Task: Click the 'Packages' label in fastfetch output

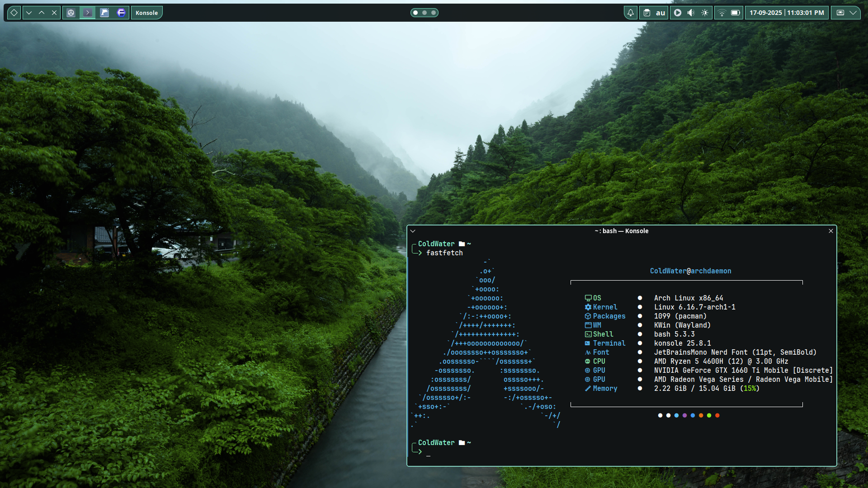Action: point(609,316)
